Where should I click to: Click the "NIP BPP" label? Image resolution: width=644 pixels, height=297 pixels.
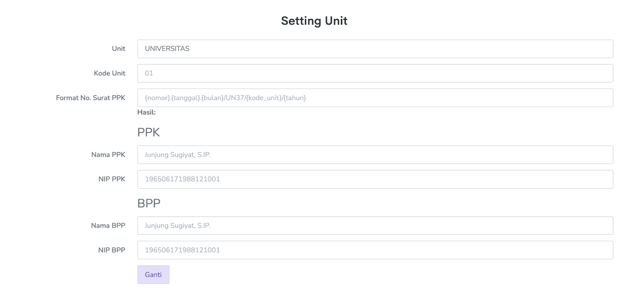111,250
